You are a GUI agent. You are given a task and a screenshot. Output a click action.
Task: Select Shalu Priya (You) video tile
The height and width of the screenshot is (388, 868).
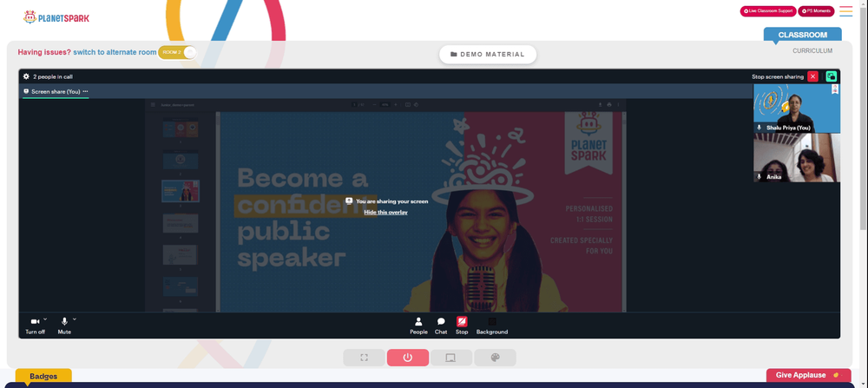click(x=797, y=109)
